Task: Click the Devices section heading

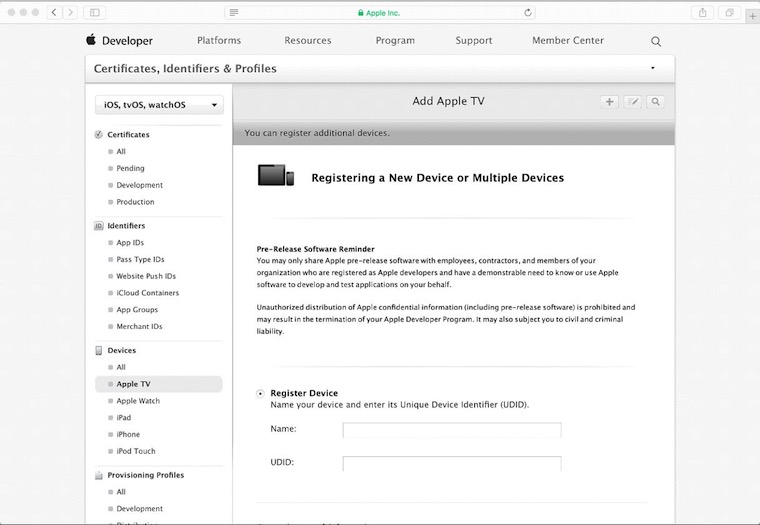Action: coord(122,350)
